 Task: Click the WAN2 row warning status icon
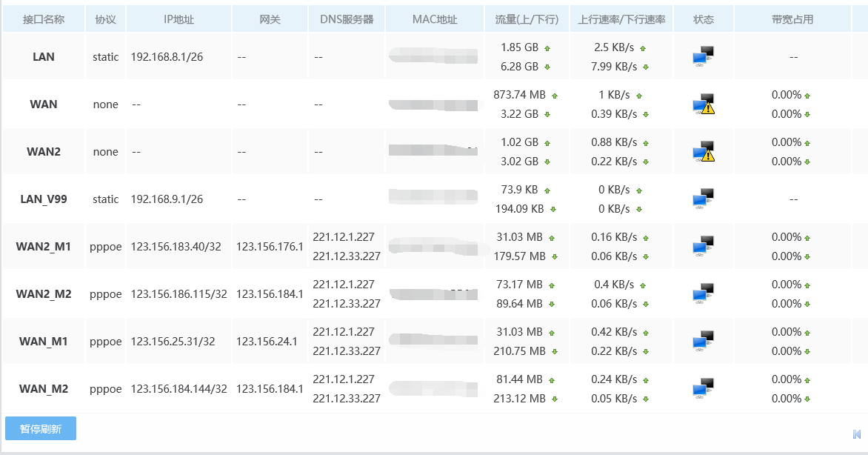tap(704, 151)
